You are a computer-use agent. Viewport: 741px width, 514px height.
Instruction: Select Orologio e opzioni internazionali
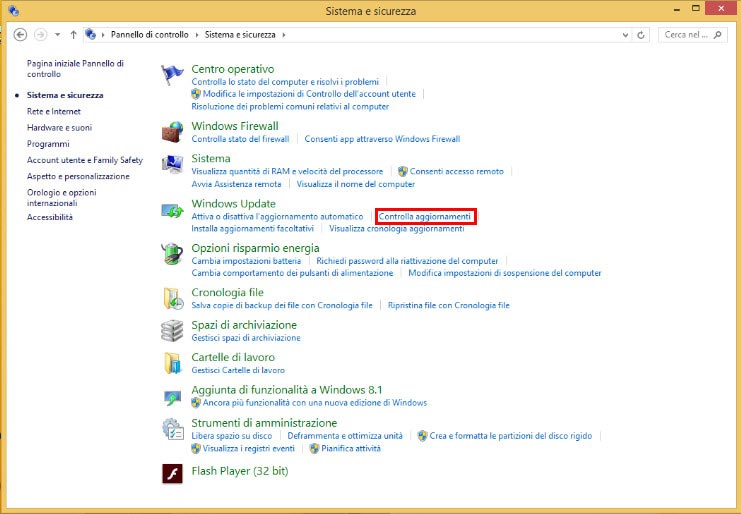61,197
